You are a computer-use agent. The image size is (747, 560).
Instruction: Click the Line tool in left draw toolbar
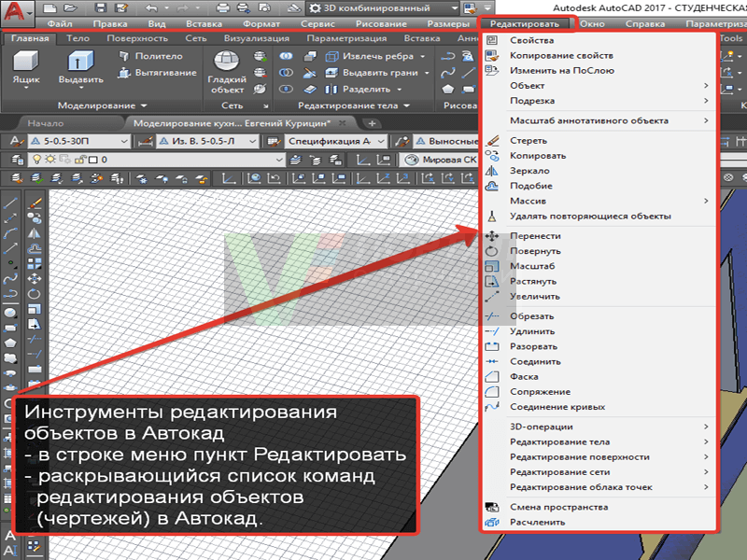point(10,203)
